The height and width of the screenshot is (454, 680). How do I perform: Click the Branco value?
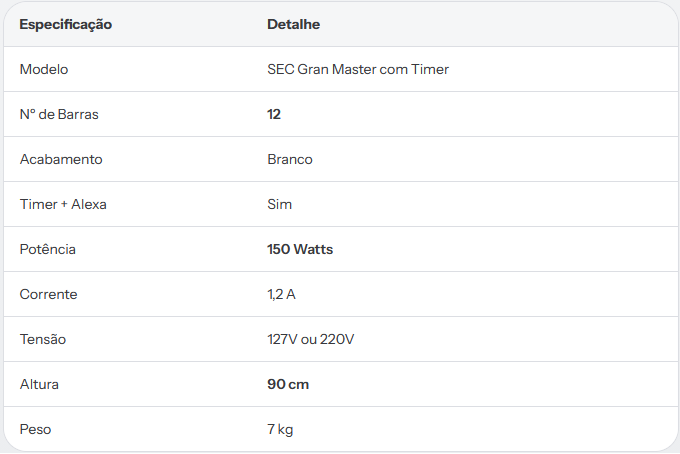point(290,160)
